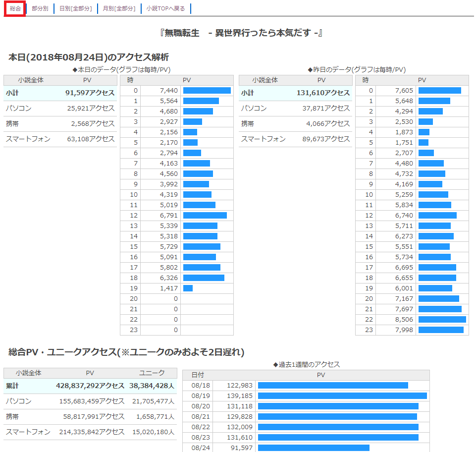Click the パソコン 37,871アクセス value
476x452 pixels.
click(326, 109)
